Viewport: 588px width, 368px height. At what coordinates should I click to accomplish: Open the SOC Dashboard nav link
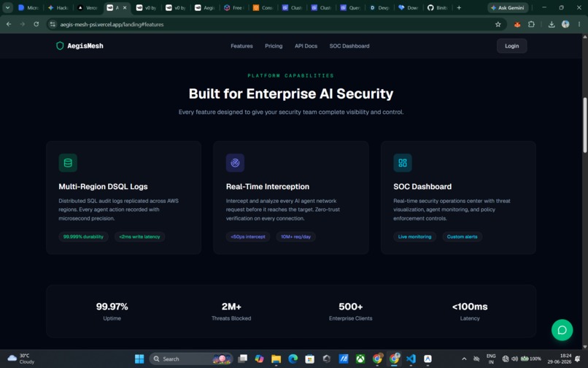pyautogui.click(x=349, y=46)
